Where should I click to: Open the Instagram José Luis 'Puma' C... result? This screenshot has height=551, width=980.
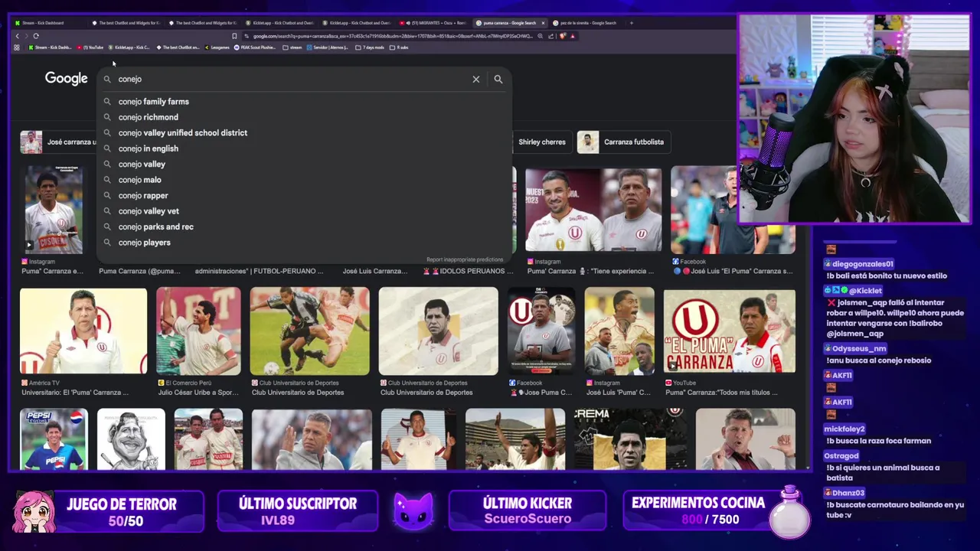click(619, 331)
